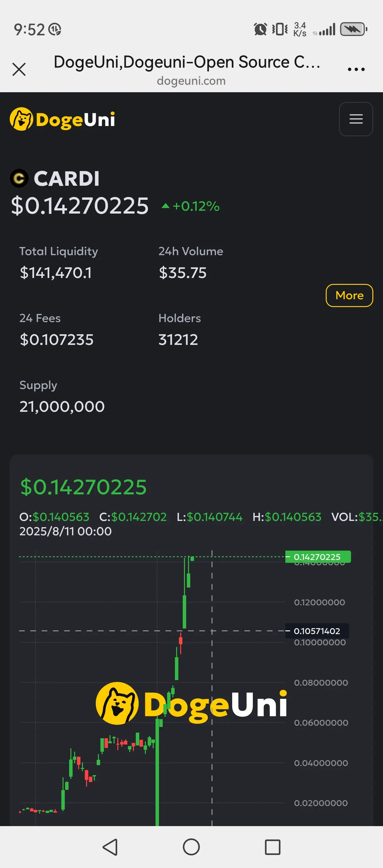Close the in-app browser page
The height and width of the screenshot is (868, 383).
tap(19, 69)
